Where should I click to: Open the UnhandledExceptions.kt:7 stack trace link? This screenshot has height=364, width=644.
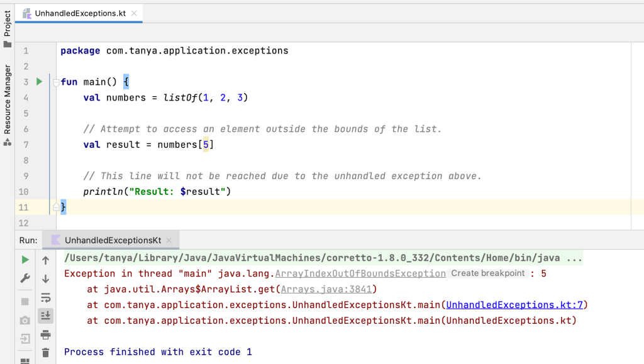[515, 305]
